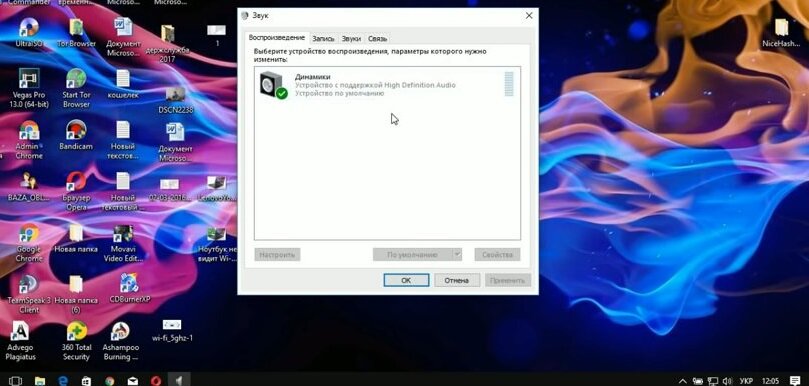This screenshot has width=809, height=386.
Task: Launch Bandicam from the desktop
Action: 76,135
